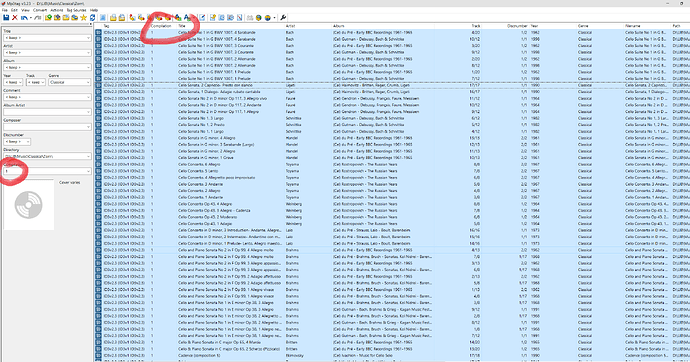Click in the Album Artist field
The height and width of the screenshot is (362, 690).
click(x=47, y=112)
